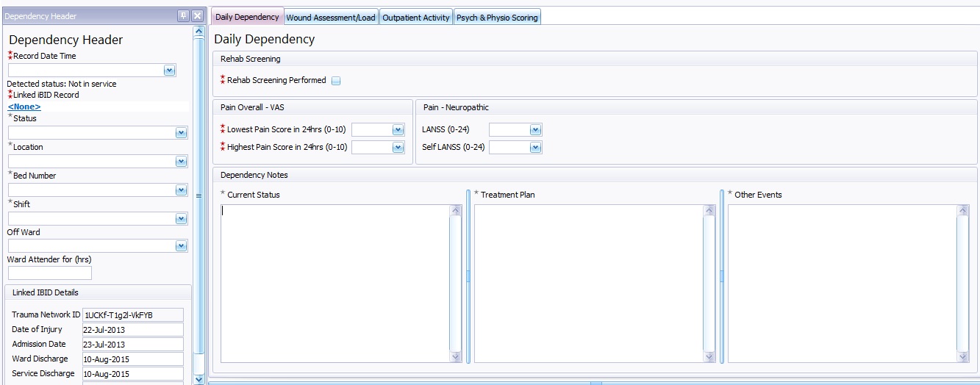
Task: Click the Ward Attender for (hrs) field
Action: pos(49,273)
